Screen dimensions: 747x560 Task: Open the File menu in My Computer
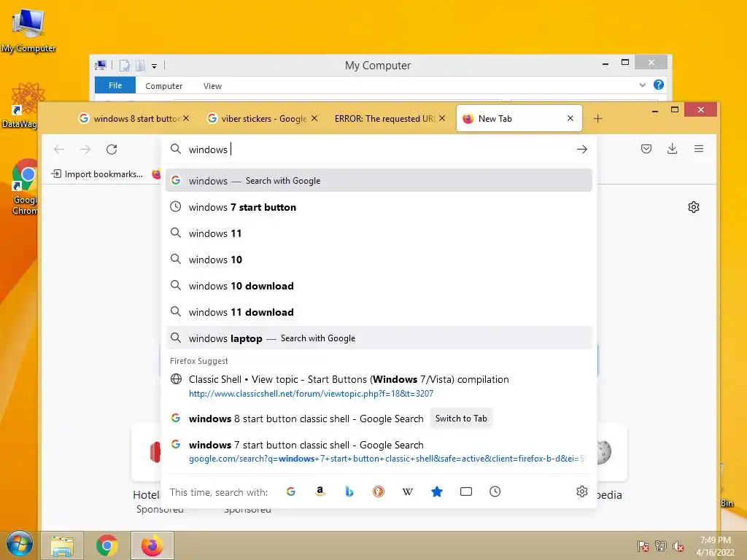pyautogui.click(x=115, y=85)
